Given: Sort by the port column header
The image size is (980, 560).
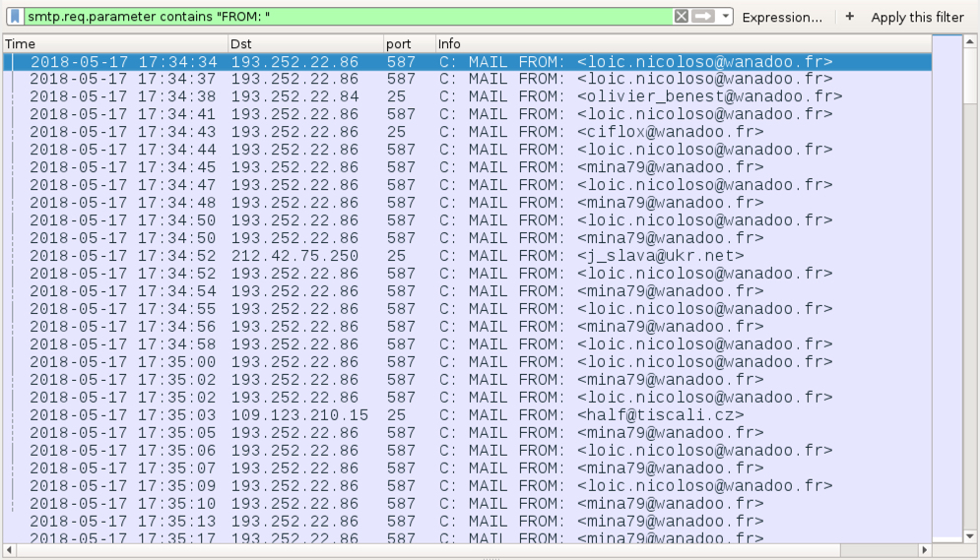Looking at the screenshot, I should (410, 43).
